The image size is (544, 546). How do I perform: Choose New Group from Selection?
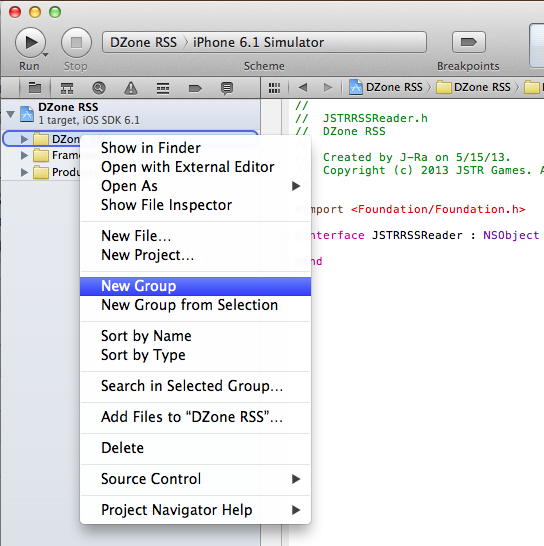click(195, 305)
